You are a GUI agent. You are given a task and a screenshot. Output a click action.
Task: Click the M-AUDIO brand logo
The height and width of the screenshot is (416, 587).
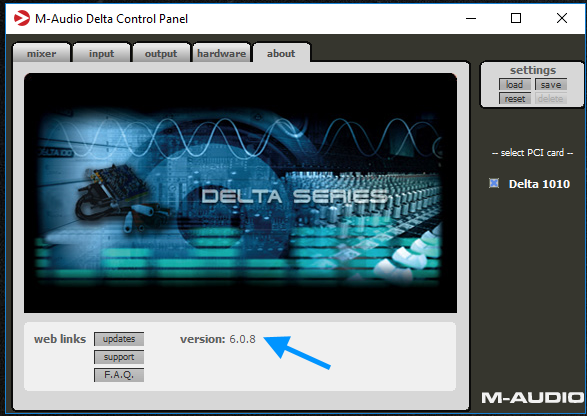532,398
